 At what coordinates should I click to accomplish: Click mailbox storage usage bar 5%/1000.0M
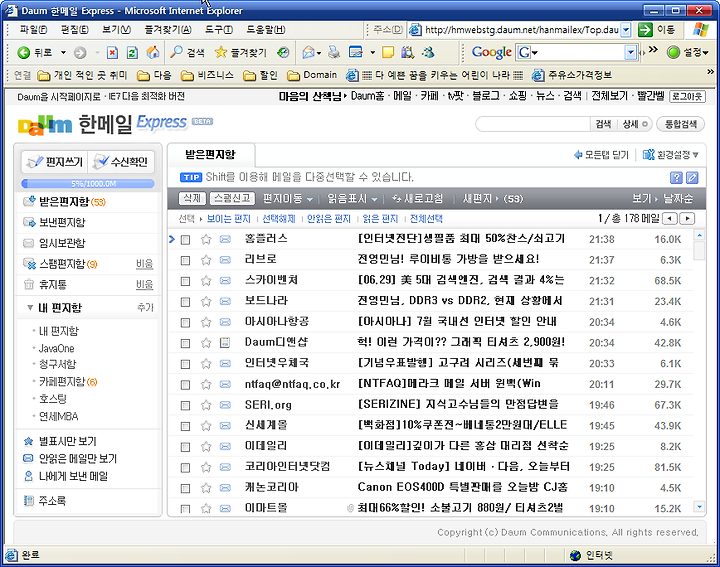(x=88, y=184)
